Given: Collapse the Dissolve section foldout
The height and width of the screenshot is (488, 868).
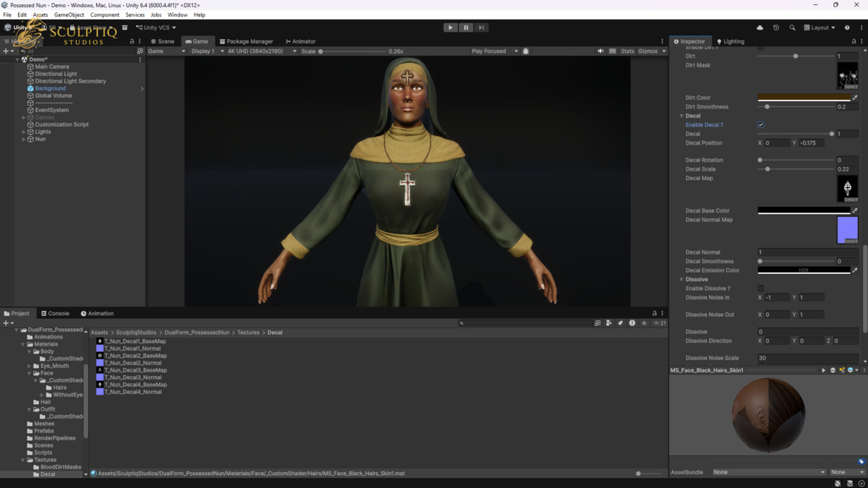Looking at the screenshot, I should 681,279.
